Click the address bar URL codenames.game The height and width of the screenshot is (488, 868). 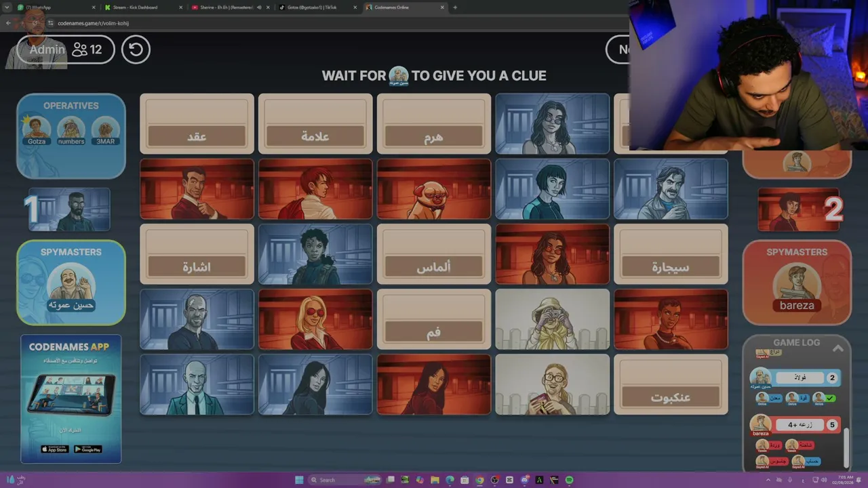tap(93, 23)
